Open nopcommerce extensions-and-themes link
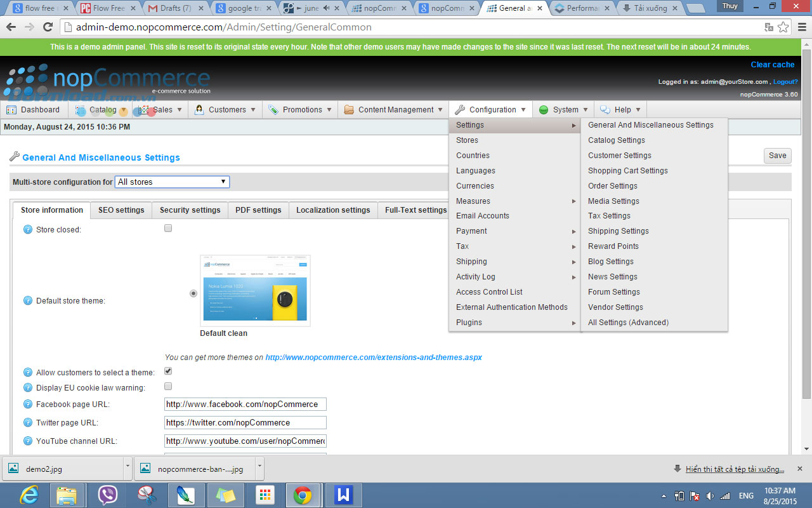The height and width of the screenshot is (508, 812). 374,358
